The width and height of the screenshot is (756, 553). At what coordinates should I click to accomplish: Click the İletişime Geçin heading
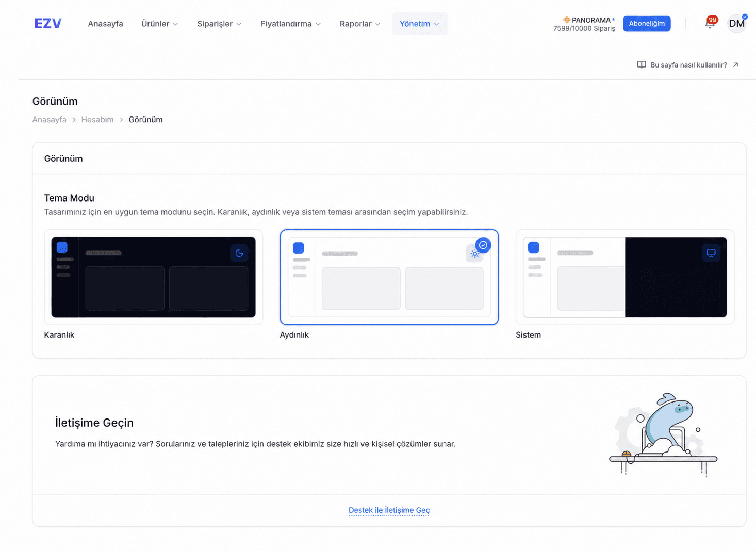94,423
